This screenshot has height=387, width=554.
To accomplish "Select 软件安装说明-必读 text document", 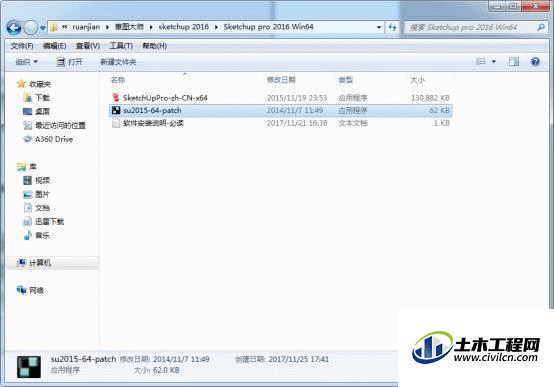I will click(153, 123).
